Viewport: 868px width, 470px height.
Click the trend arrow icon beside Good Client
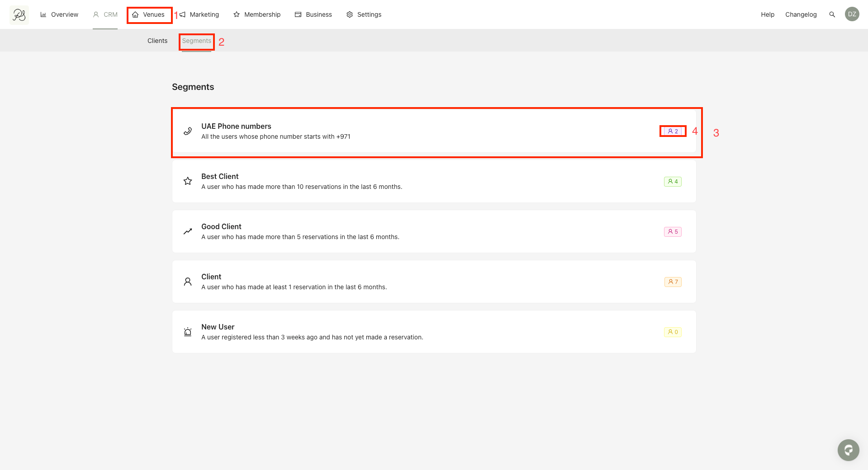[188, 231]
